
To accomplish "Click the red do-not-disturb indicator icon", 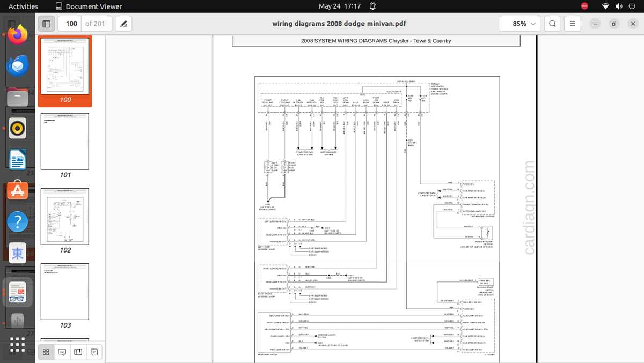I will click(585, 6).
